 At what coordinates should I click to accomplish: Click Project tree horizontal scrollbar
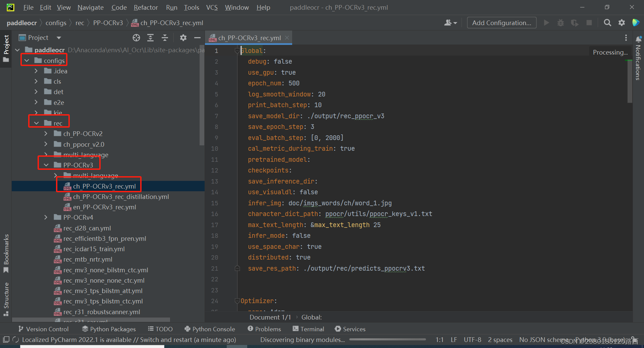[91, 320]
